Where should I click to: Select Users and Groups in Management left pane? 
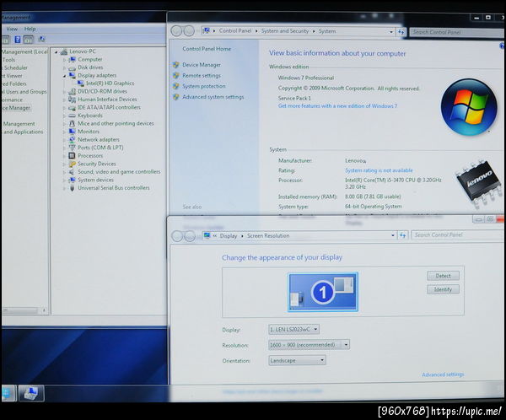click(24, 92)
